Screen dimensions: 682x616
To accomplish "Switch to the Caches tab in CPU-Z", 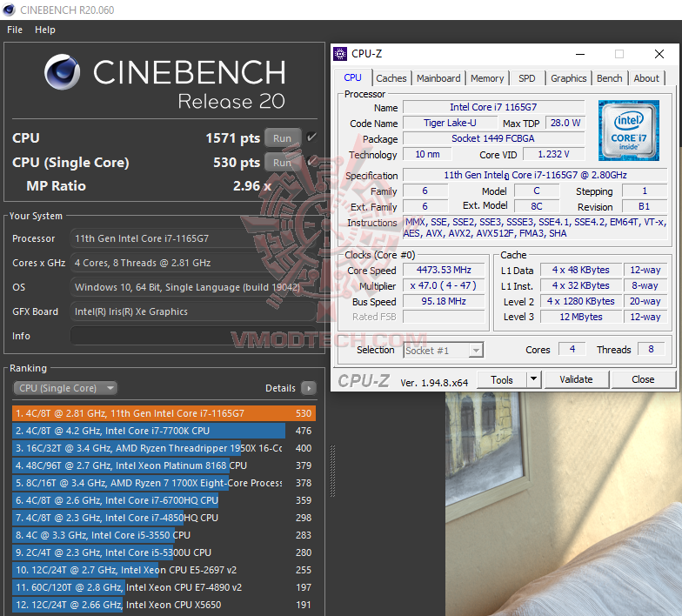I will pos(391,78).
